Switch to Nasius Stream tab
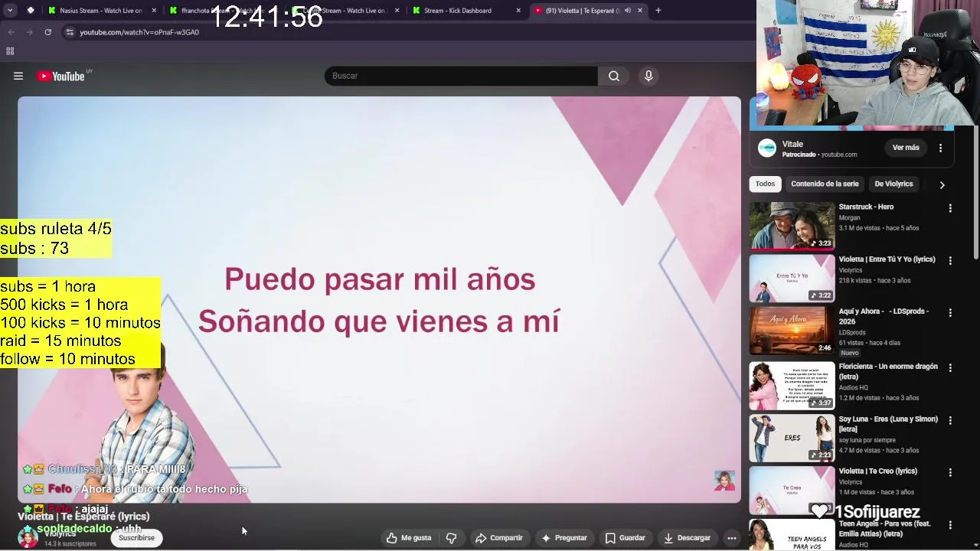The image size is (980, 551). [x=100, y=11]
